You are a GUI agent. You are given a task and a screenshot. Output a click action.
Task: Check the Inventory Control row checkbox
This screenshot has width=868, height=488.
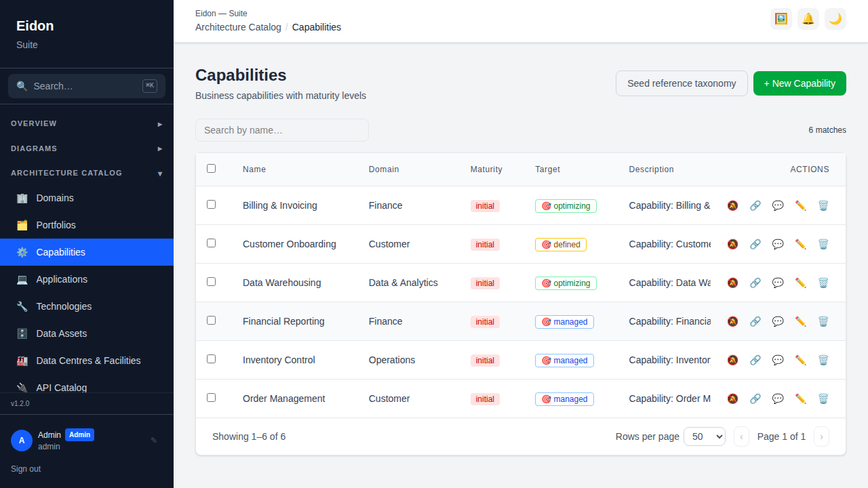click(x=211, y=359)
